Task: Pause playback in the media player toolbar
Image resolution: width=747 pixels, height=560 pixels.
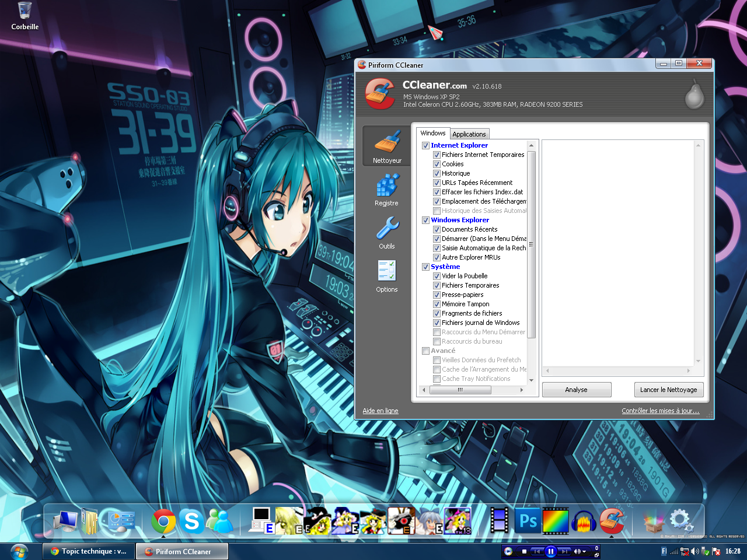Action: 550,551
